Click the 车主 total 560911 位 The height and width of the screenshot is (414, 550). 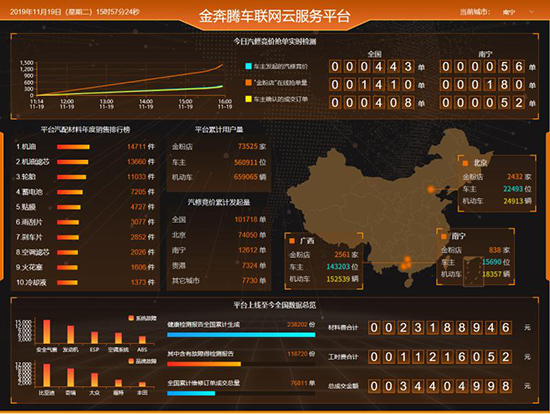pos(250,162)
